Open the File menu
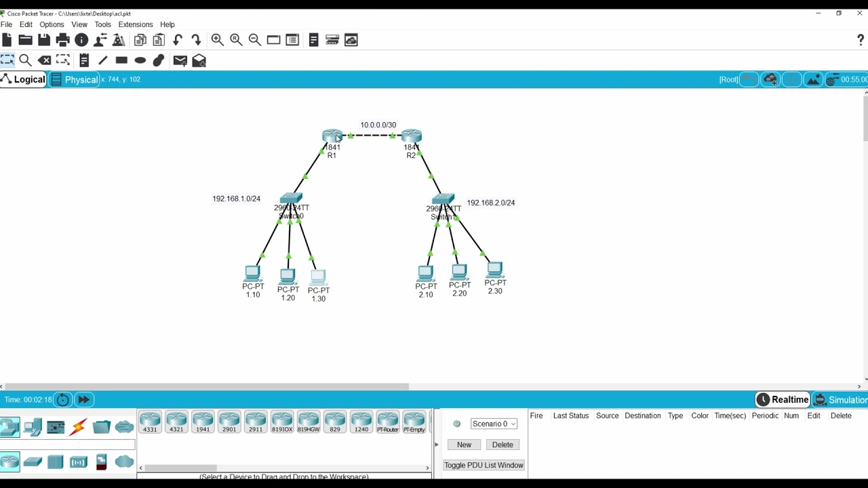This screenshot has width=868, height=488. click(x=7, y=24)
